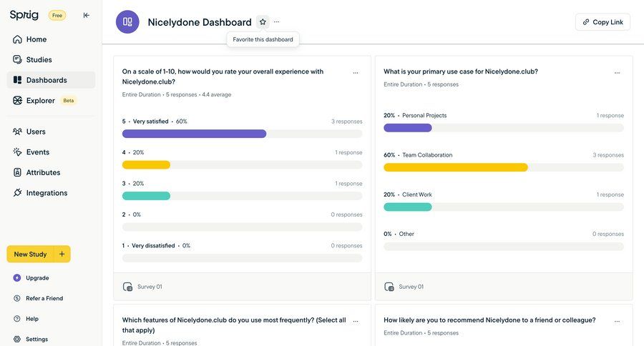This screenshot has width=644, height=346.
Task: Click the New Study button
Action: [30, 254]
